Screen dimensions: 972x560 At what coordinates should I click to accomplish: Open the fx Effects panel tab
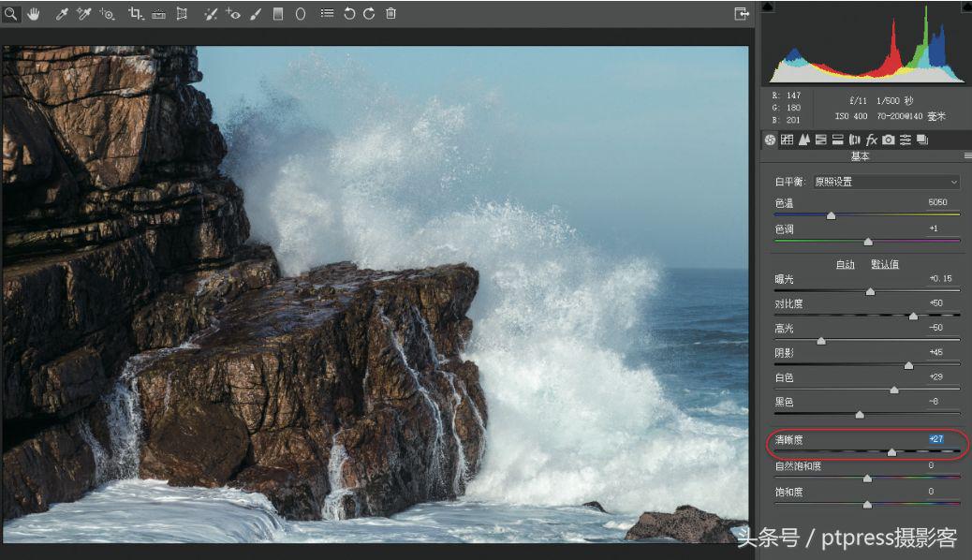pos(871,140)
